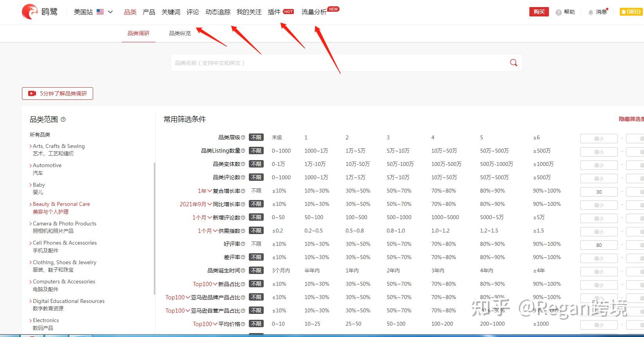
Task: Click the 5分钟了解品类调研 button
Action: pos(58,94)
